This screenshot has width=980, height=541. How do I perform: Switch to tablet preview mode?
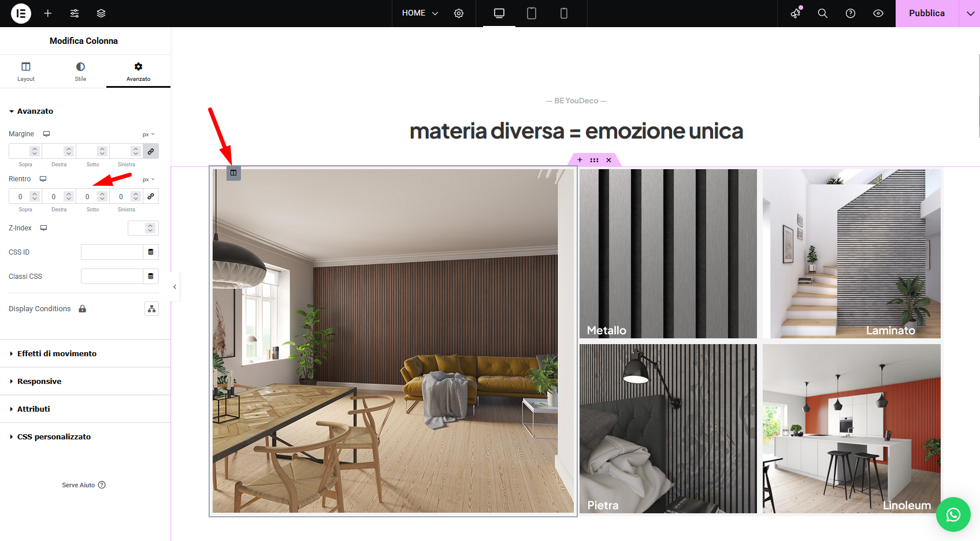(532, 13)
